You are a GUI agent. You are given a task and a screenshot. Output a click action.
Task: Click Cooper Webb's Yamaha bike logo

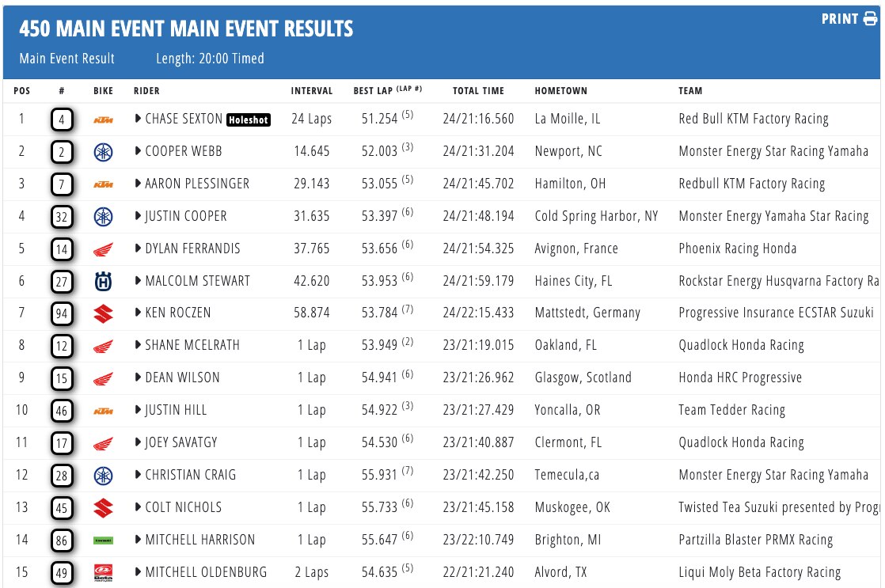pos(103,152)
